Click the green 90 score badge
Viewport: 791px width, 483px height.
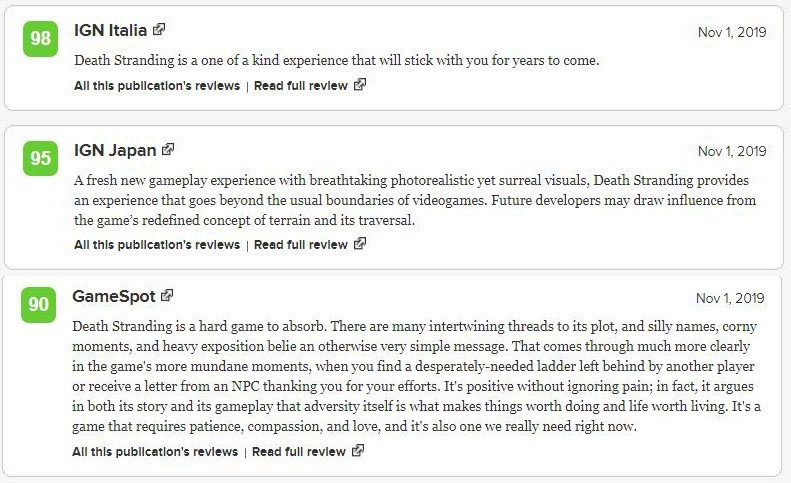(38, 305)
